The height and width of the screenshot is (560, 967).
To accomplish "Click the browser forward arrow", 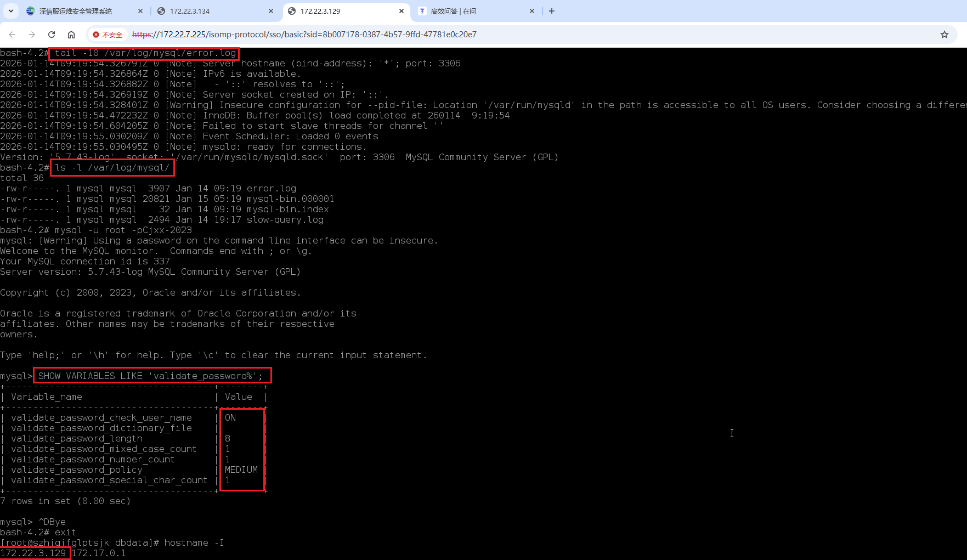I will click(32, 35).
